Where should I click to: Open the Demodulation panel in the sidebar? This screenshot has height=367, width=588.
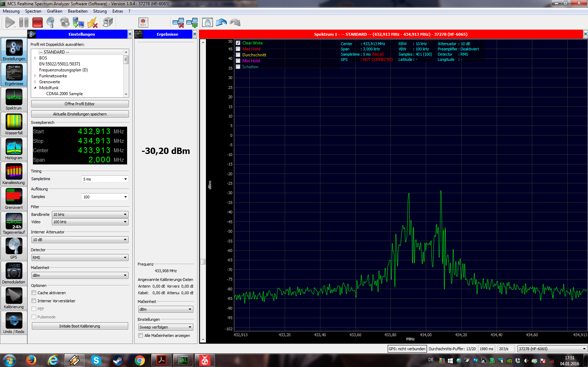pyautogui.click(x=14, y=273)
